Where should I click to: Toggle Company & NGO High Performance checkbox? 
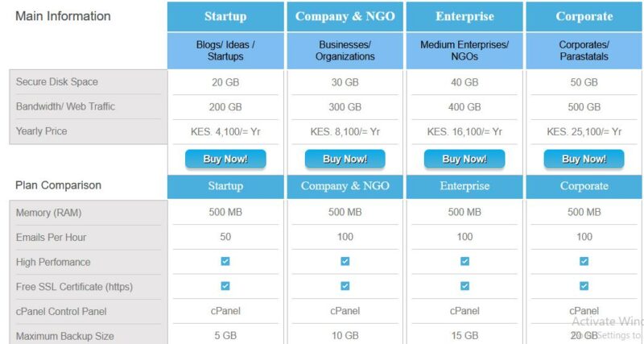coord(345,261)
